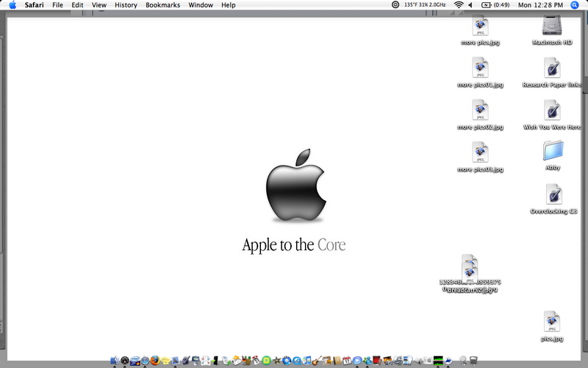Image resolution: width=588 pixels, height=368 pixels.
Task: Open the Edit menu
Action: (x=77, y=5)
